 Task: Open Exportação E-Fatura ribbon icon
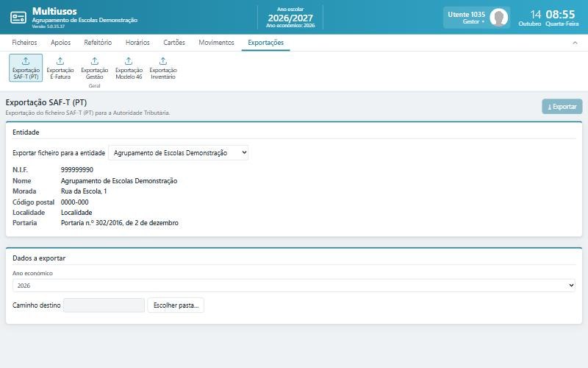click(x=60, y=68)
